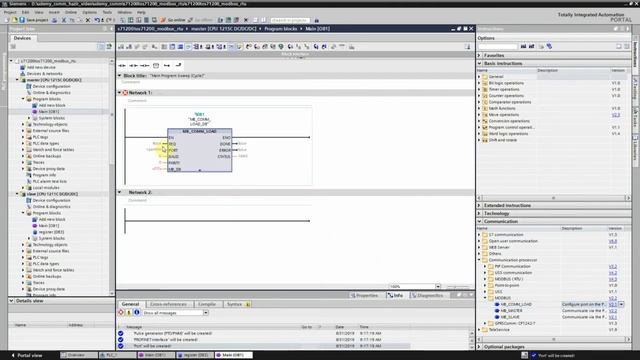
Task: Collapse the Basic instructions section
Action: pyautogui.click(x=480, y=63)
